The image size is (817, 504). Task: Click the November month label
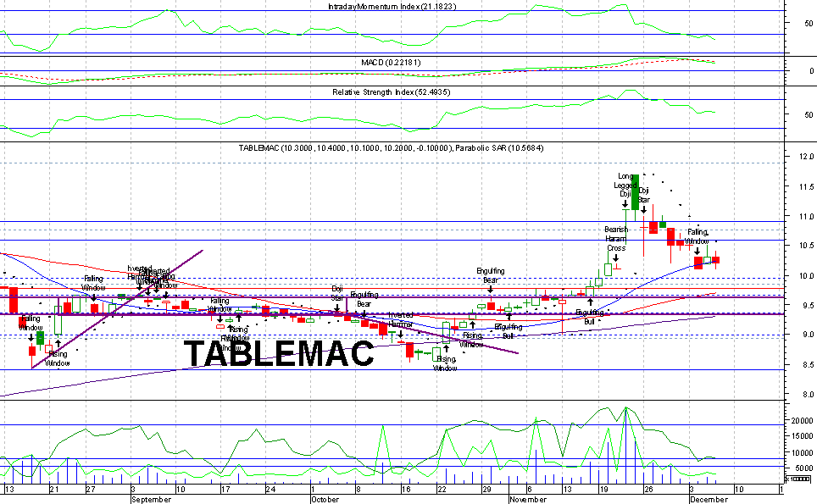coord(528,499)
